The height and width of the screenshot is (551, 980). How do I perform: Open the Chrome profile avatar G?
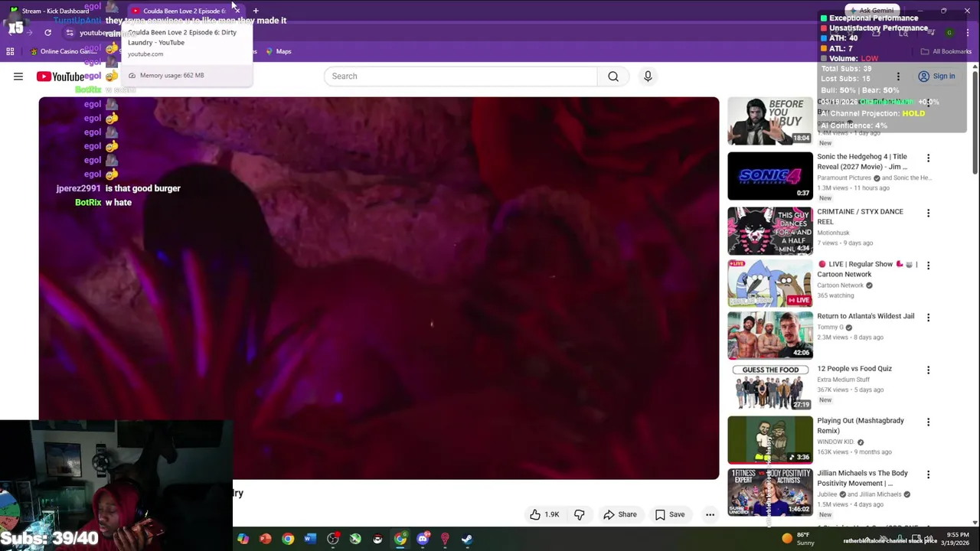tap(949, 32)
